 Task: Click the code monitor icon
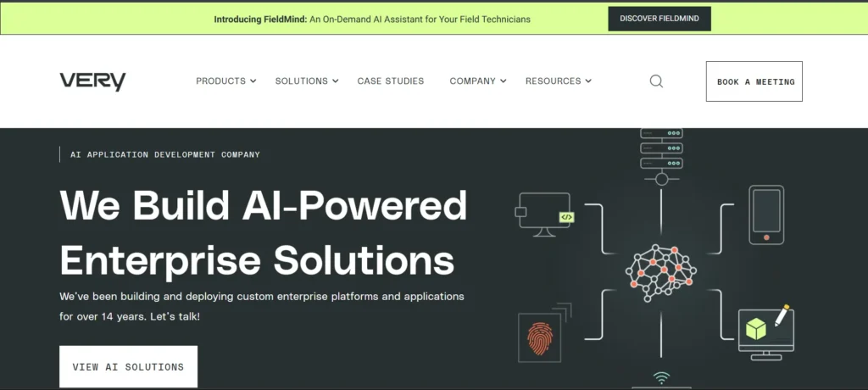tap(546, 211)
